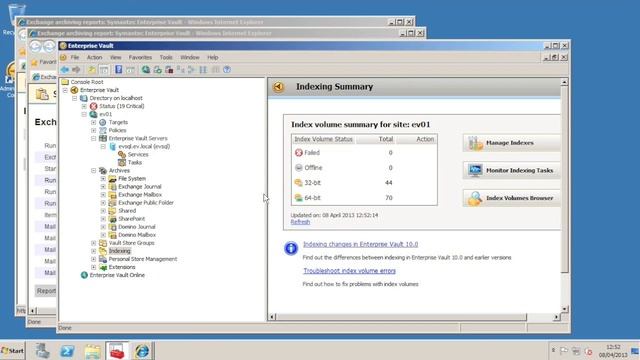Click the blue help book toolbar icon
The height and width of the screenshot is (360, 640).
pos(118,70)
